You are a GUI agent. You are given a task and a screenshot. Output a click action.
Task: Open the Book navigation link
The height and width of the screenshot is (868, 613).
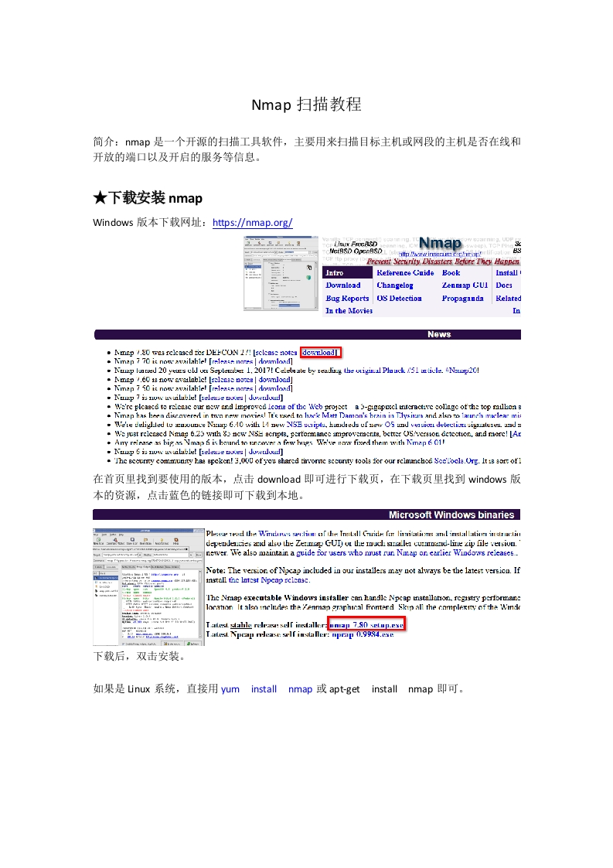451,272
